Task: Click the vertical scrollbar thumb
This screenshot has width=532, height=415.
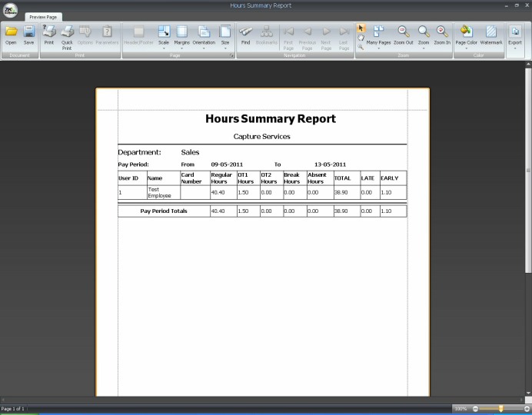Action: pos(528,170)
